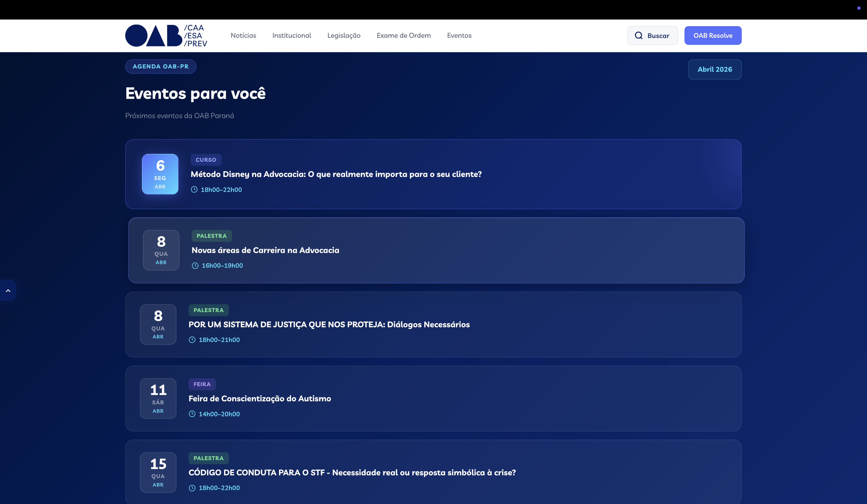The image size is (867, 504).
Task: Click the OAB logo
Action: tap(166, 35)
